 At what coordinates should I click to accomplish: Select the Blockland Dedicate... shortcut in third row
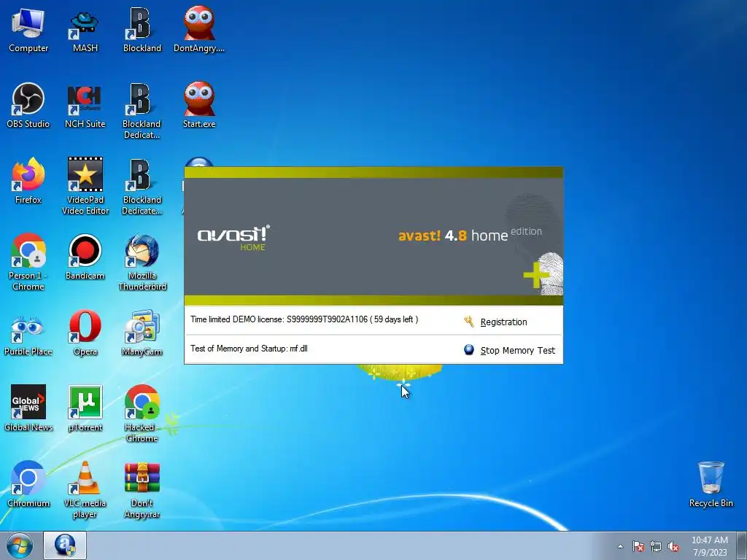point(142,187)
